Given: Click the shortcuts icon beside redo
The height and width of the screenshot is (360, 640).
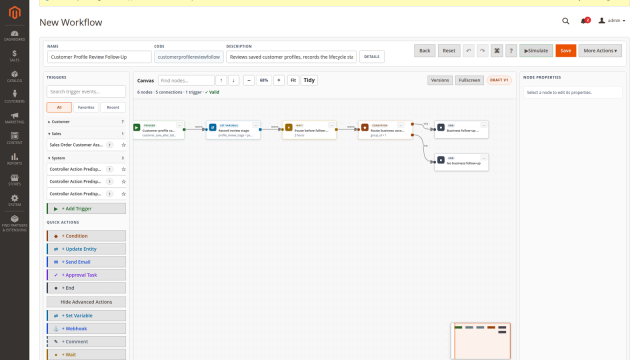Looking at the screenshot, I should pyautogui.click(x=497, y=51).
